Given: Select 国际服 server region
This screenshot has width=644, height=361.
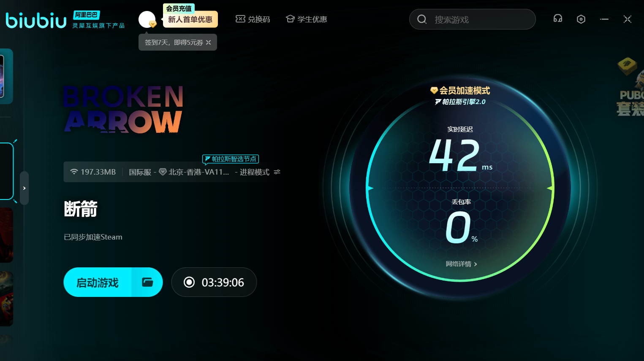Looking at the screenshot, I should [140, 172].
